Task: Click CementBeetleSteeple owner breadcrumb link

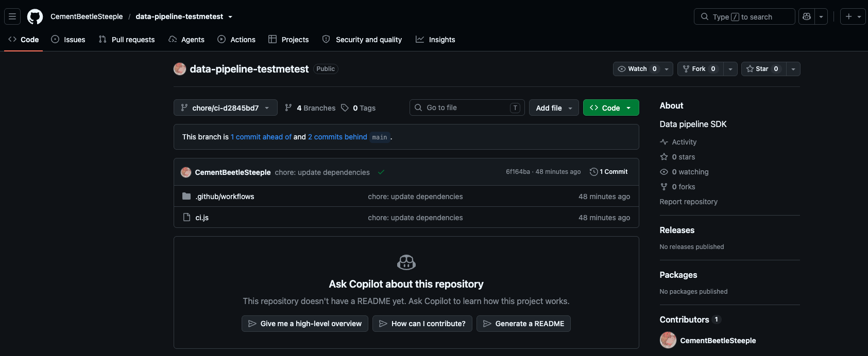Action: 87,16
